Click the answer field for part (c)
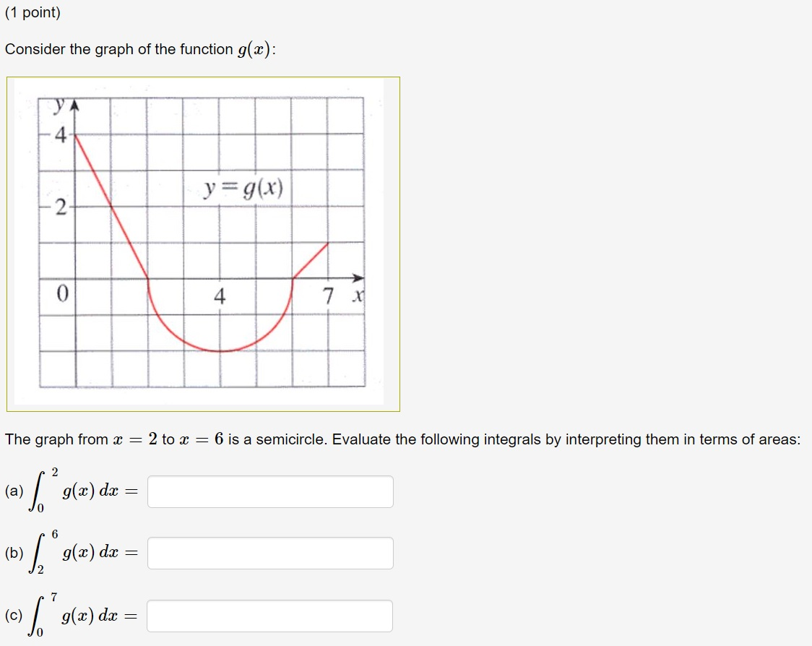This screenshot has width=812, height=646. point(269,615)
